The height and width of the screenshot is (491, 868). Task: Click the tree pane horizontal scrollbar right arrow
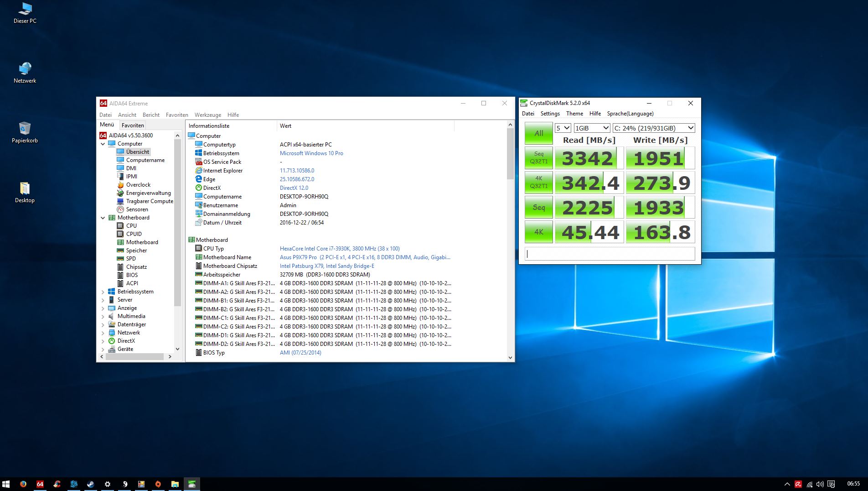pyautogui.click(x=170, y=357)
